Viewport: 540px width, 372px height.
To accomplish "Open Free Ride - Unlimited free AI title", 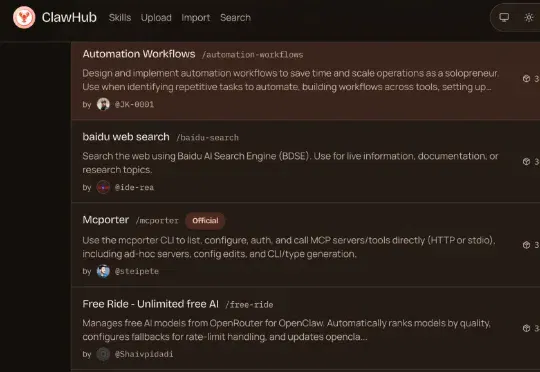I will click(x=150, y=304).
